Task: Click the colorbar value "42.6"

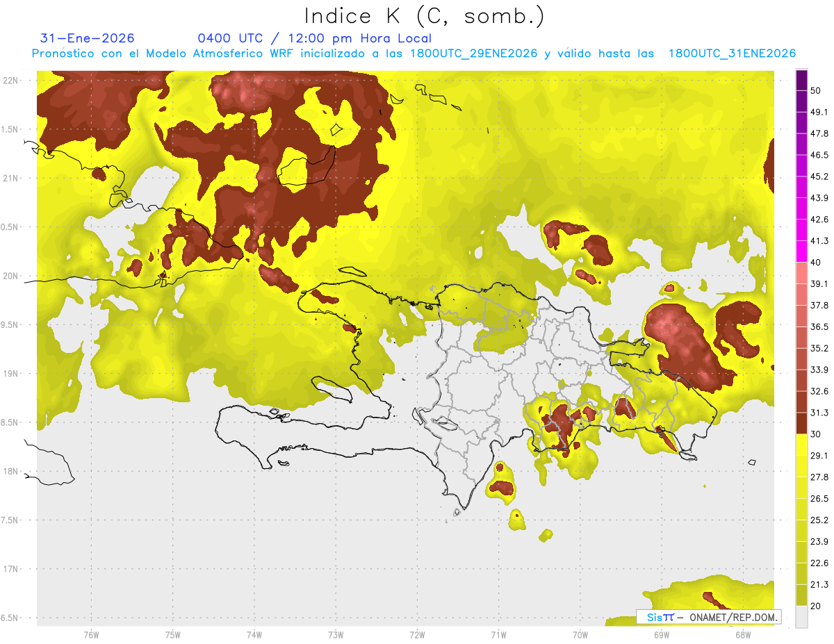Action: 819,220
